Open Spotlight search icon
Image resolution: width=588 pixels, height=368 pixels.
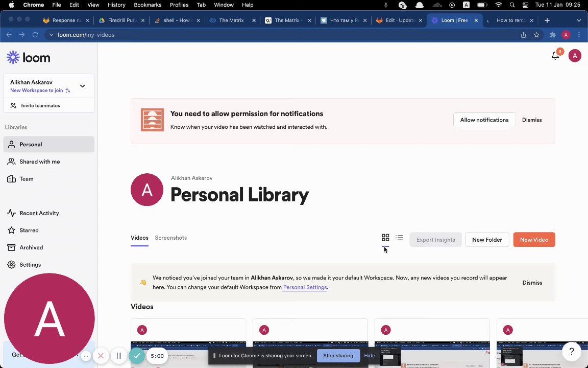tap(512, 5)
